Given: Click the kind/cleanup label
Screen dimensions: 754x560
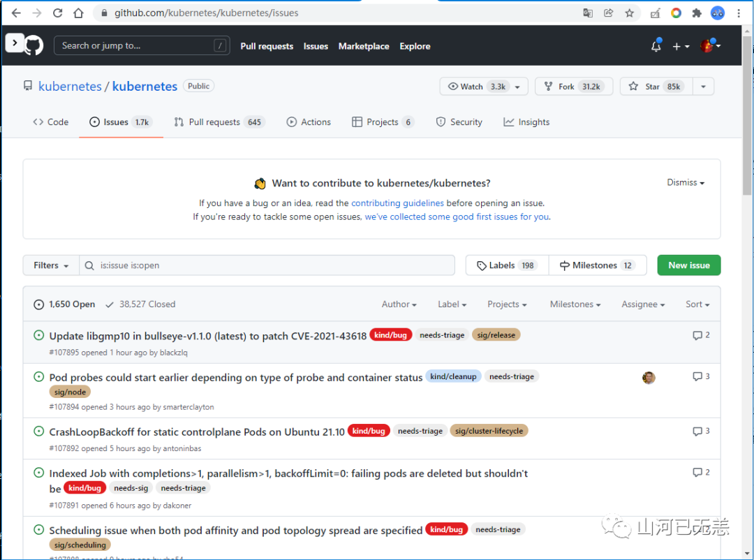Looking at the screenshot, I should pyautogui.click(x=453, y=376).
